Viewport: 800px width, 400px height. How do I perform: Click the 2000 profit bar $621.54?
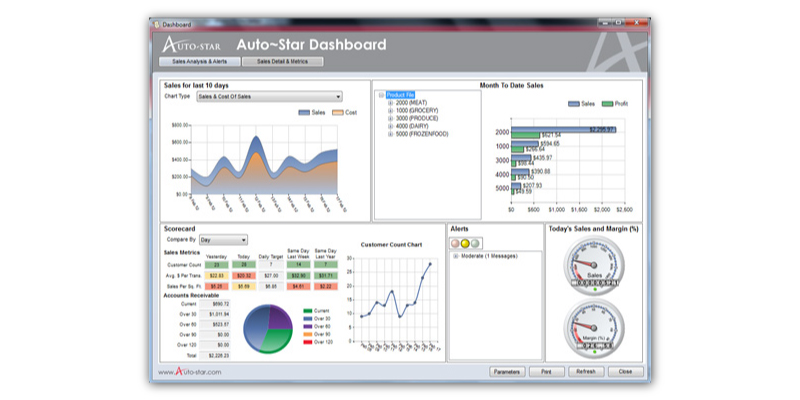click(526, 135)
